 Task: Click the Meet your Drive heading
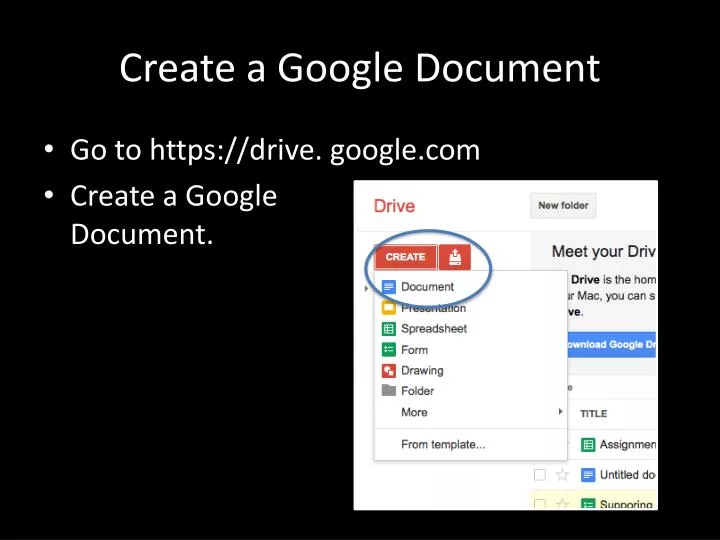pyautogui.click(x=603, y=252)
